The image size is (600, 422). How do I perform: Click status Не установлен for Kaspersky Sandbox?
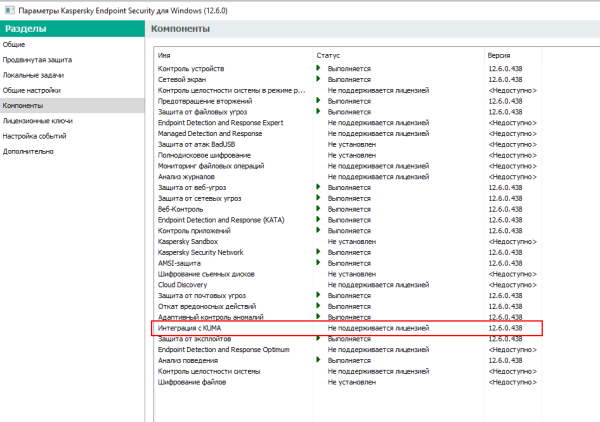[x=352, y=241]
